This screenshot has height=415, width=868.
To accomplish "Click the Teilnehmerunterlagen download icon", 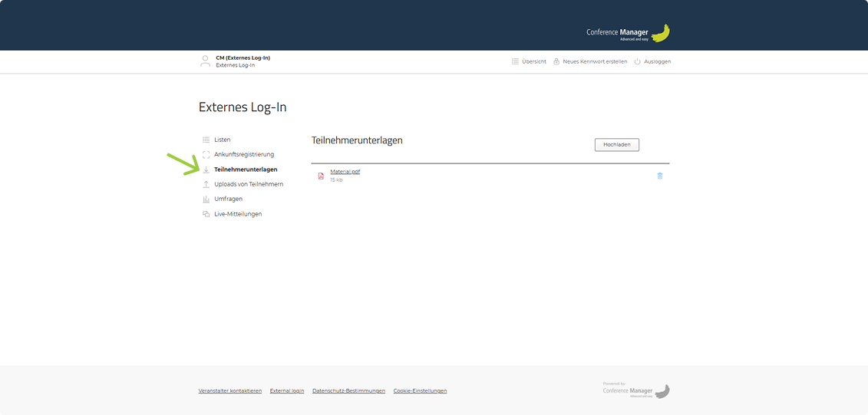I will pos(206,170).
